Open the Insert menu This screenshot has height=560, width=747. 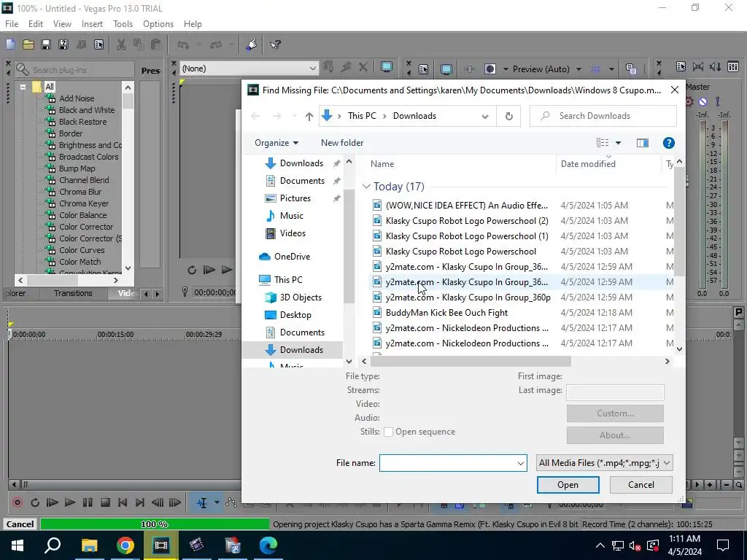(92, 24)
